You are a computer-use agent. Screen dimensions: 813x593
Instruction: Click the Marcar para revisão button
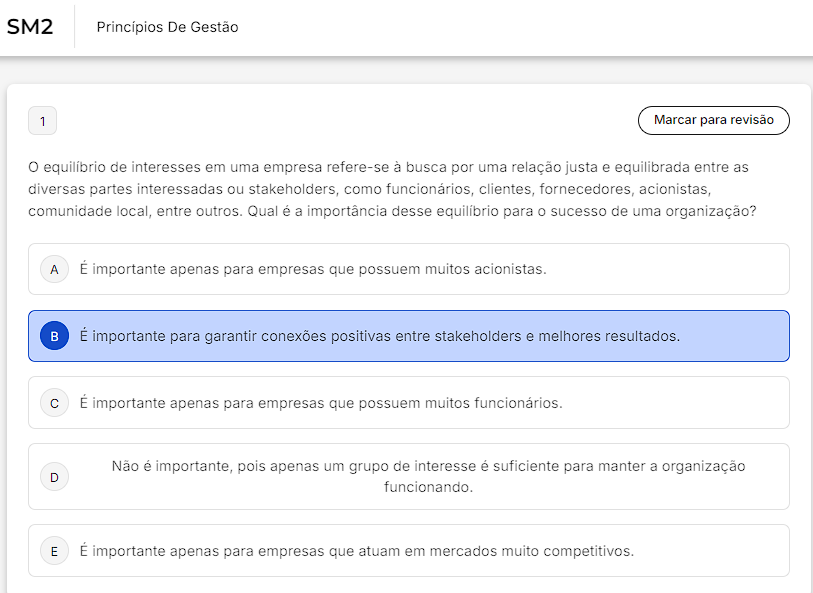[x=713, y=120]
